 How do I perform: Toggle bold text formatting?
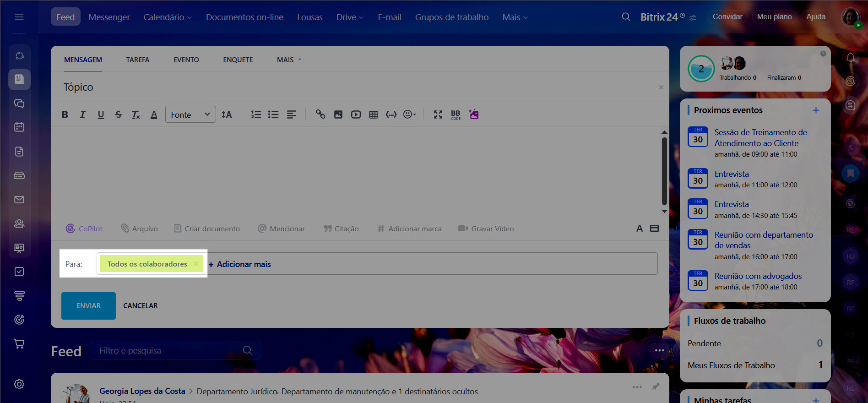65,114
